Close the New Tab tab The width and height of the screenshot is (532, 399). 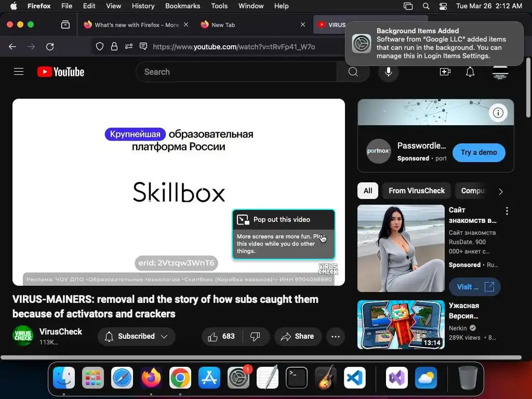[303, 25]
